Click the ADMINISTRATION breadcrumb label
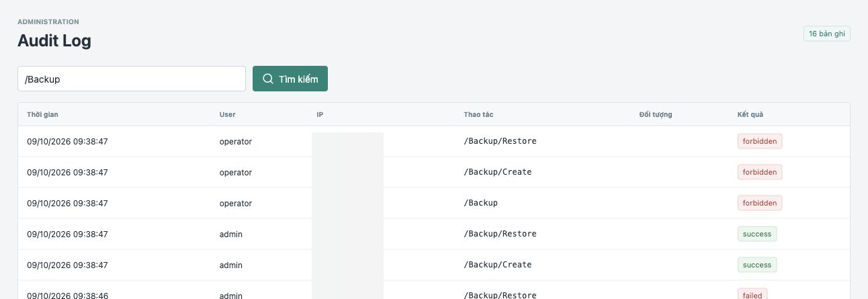This screenshot has width=868, height=299. (48, 22)
